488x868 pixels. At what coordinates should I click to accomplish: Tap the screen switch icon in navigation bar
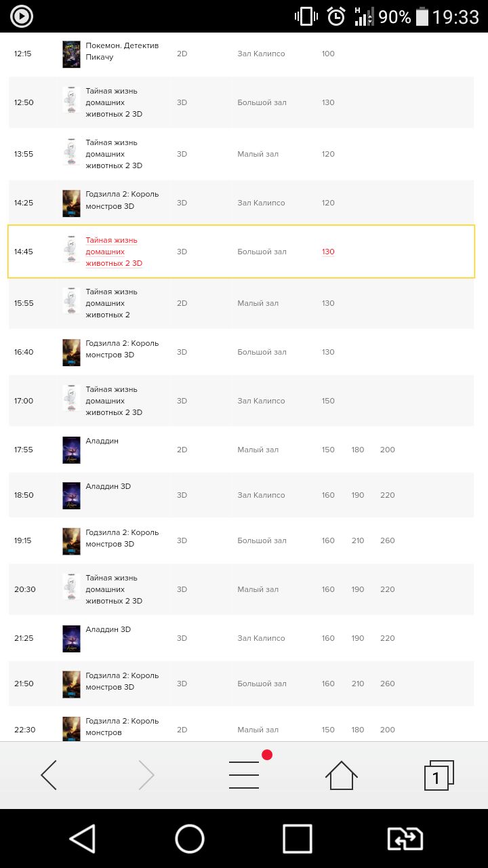pos(405,839)
